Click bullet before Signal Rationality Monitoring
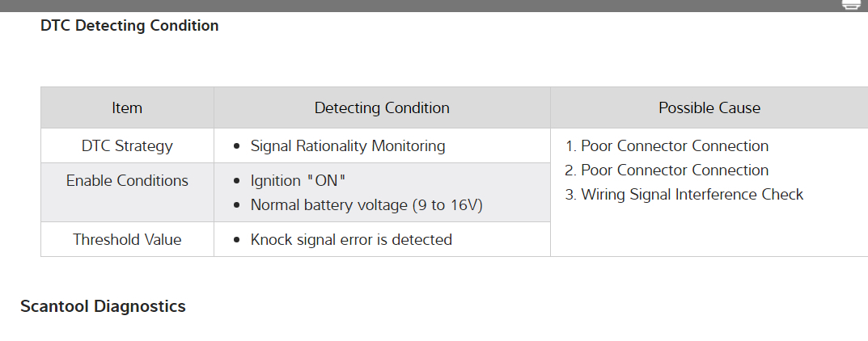The width and height of the screenshot is (868, 341). pyautogui.click(x=236, y=147)
